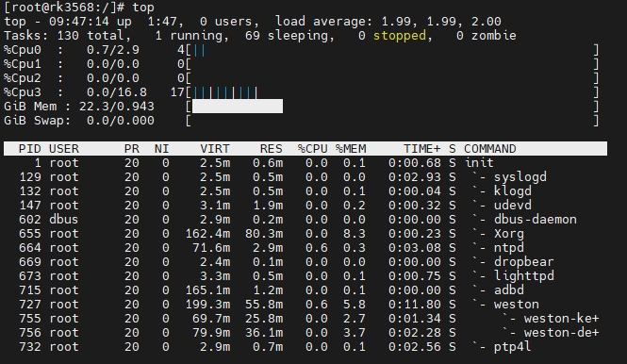Click the GiB Mem value 22.3/0.943
Image resolution: width=627 pixels, height=364 pixels.
tap(117, 107)
